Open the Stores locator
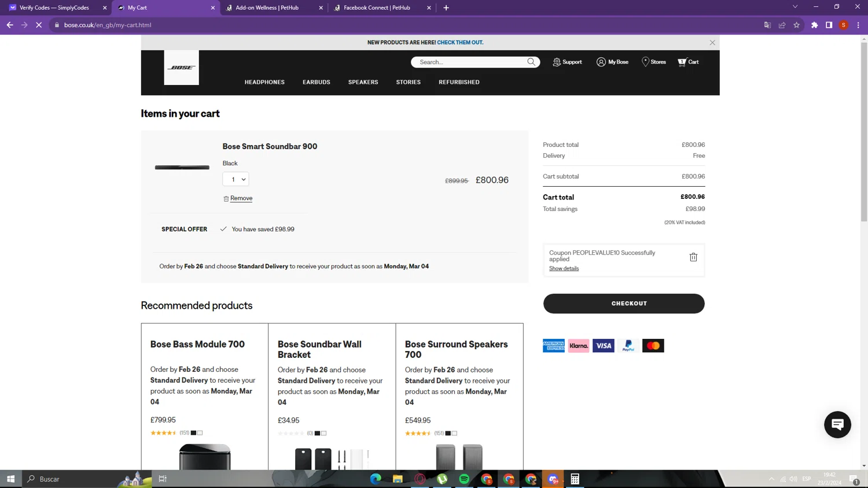Screen dimensions: 868x488 point(654,62)
